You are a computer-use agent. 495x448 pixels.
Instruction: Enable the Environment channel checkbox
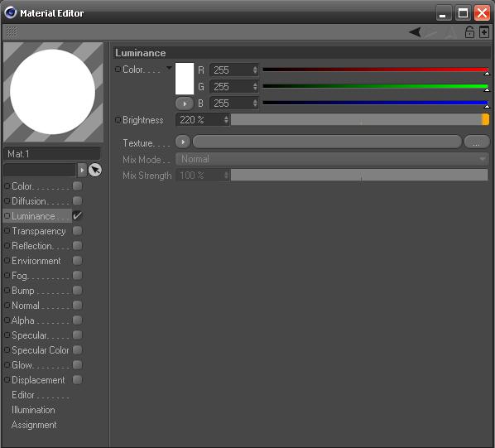pos(77,261)
